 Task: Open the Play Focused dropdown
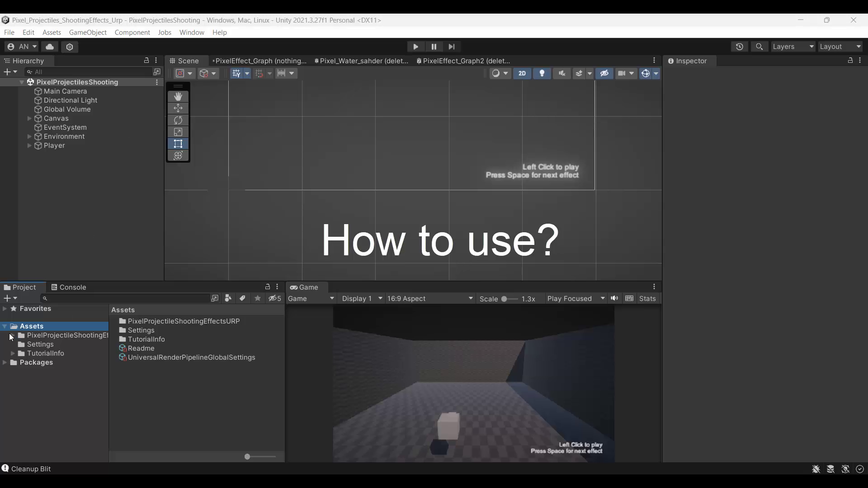coord(576,299)
